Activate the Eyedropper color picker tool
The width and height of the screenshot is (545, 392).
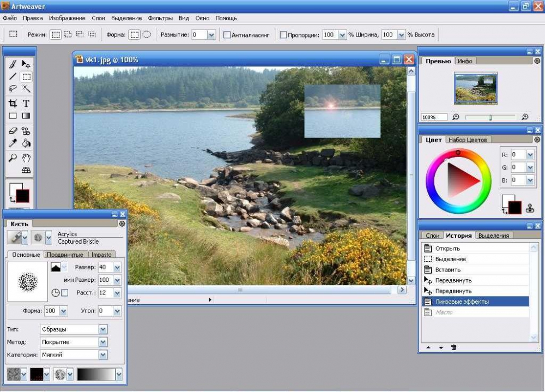[x=13, y=144]
